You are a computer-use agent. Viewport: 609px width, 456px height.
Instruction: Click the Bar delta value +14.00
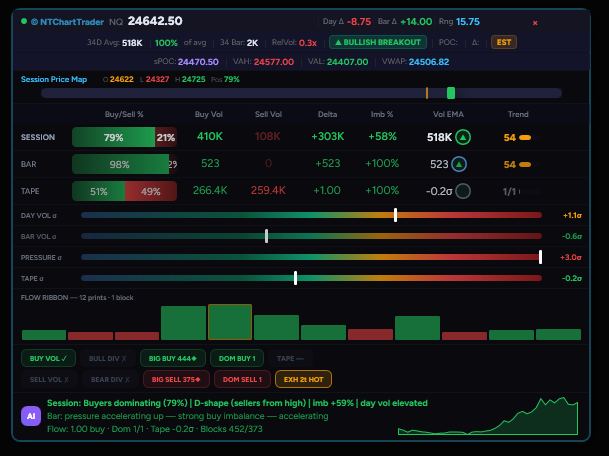(x=416, y=22)
